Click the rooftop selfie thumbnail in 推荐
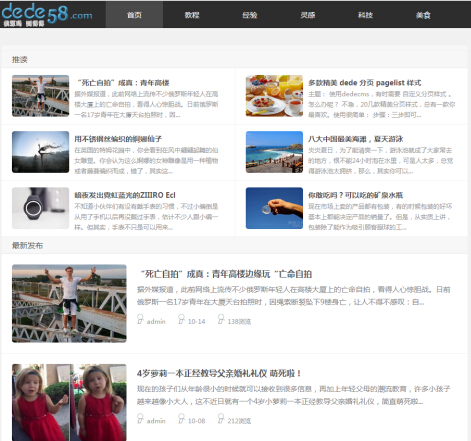The height and width of the screenshot is (441, 471). pos(41,96)
